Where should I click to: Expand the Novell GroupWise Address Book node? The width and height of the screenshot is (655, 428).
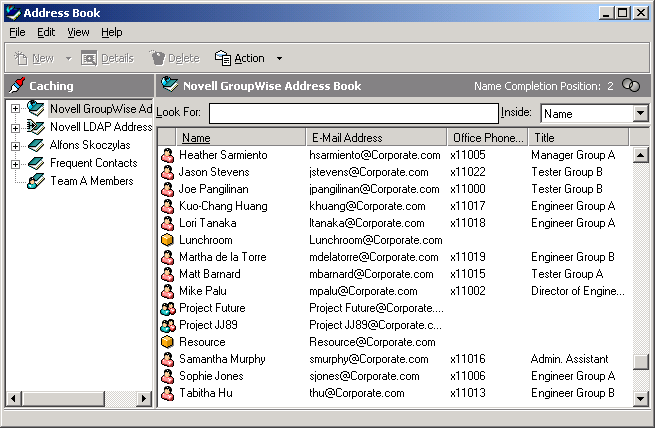15,109
